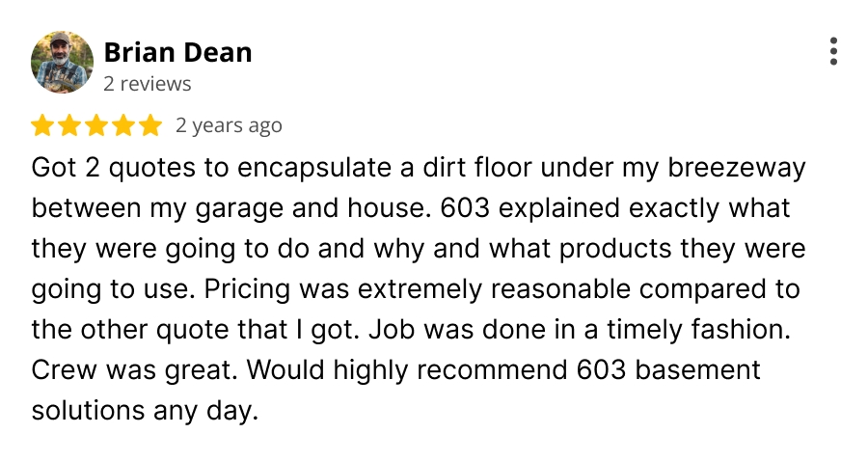
Task: Select the third star in the rating
Action: (x=96, y=125)
